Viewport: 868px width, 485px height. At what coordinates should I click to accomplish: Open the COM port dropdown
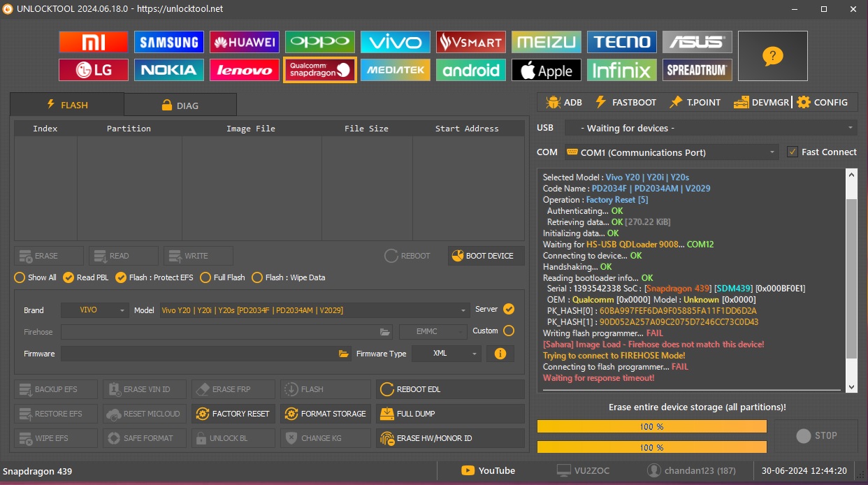tap(671, 152)
